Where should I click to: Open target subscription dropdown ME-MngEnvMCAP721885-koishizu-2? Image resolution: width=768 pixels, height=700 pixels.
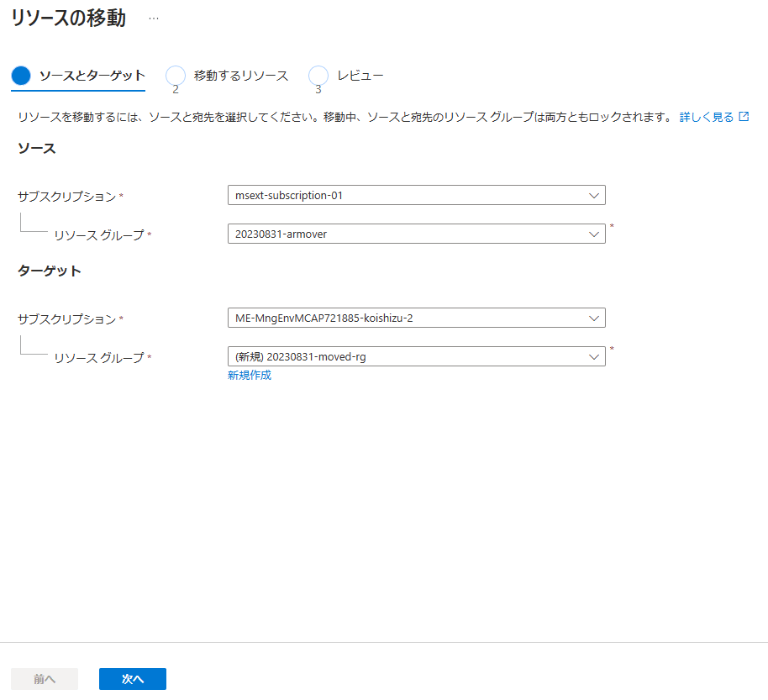[x=416, y=318]
